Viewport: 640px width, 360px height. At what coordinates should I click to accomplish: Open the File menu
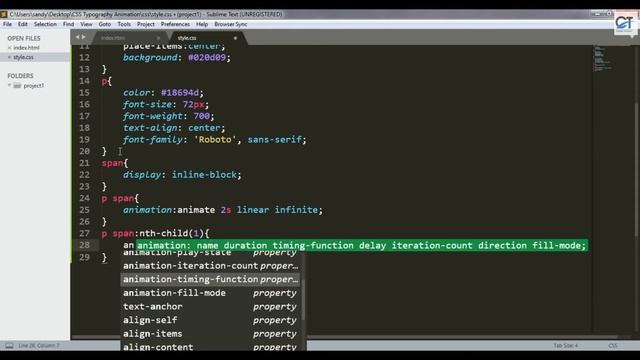pos(7,24)
